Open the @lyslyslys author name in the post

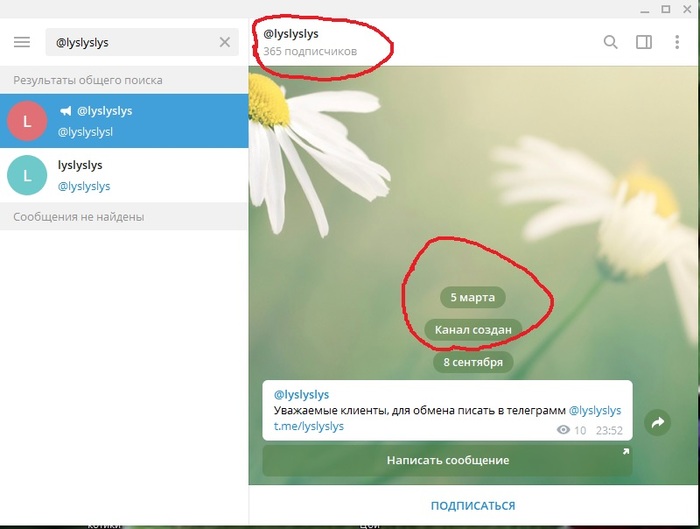point(301,395)
